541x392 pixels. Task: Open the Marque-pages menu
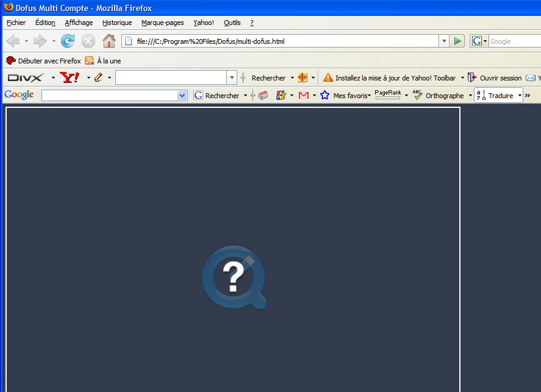162,23
